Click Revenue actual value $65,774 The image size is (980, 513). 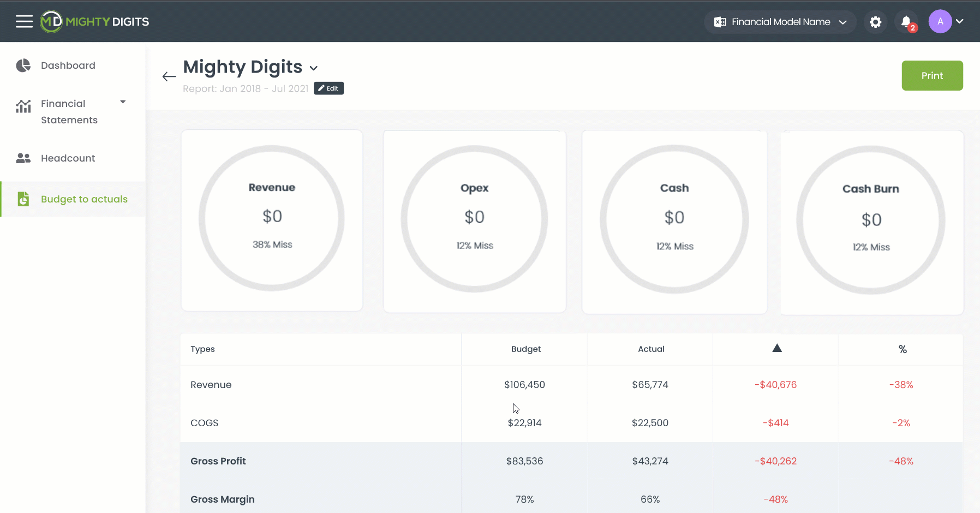(650, 385)
